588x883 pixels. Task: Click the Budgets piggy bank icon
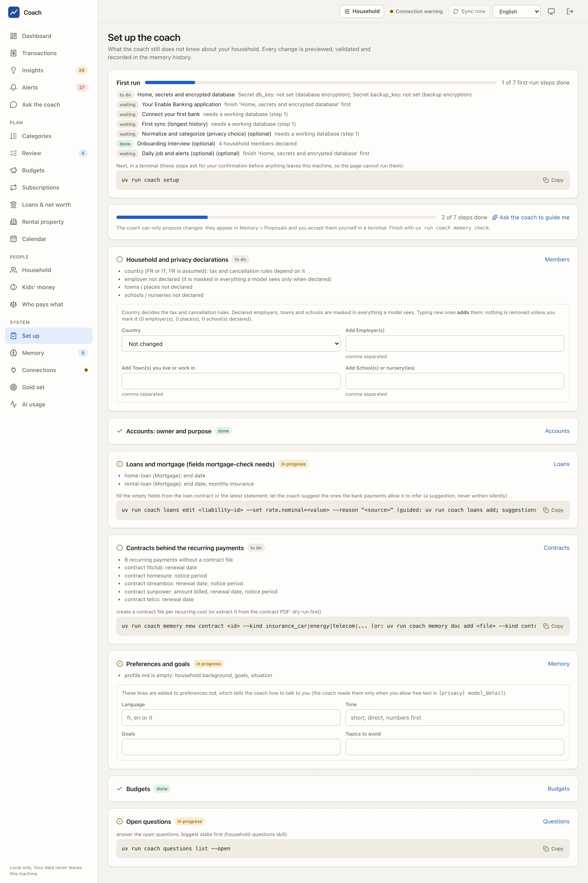tap(13, 170)
